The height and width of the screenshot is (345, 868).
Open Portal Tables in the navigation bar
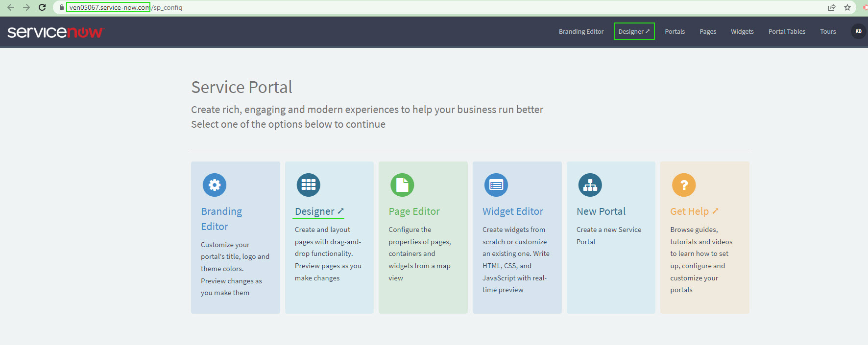coord(787,31)
